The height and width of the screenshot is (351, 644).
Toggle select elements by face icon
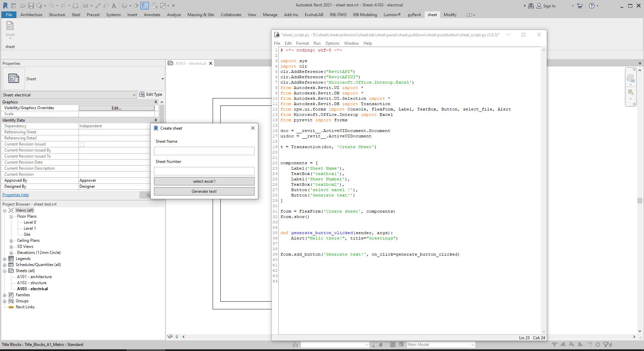pos(581,345)
